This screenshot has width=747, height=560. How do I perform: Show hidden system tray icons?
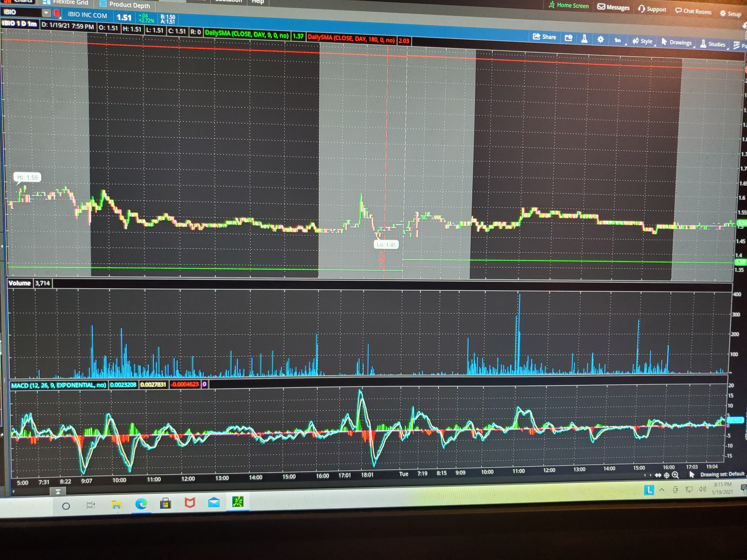pos(662,489)
